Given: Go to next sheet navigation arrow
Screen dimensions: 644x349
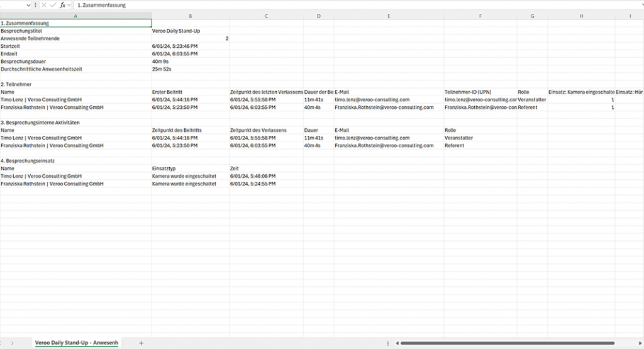Looking at the screenshot, I should (x=13, y=343).
